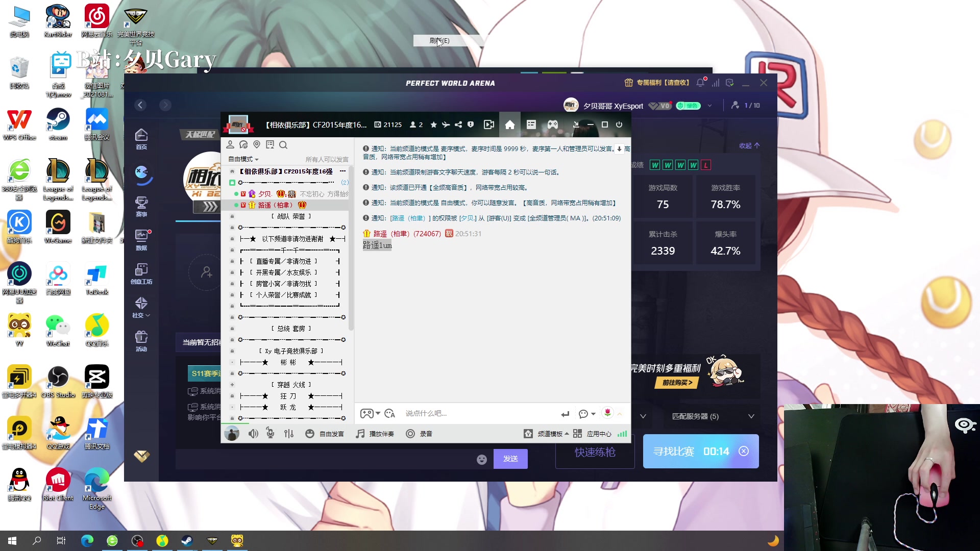The height and width of the screenshot is (551, 980).
Task: Open the 自由模式 mode dropdown
Action: click(x=243, y=159)
